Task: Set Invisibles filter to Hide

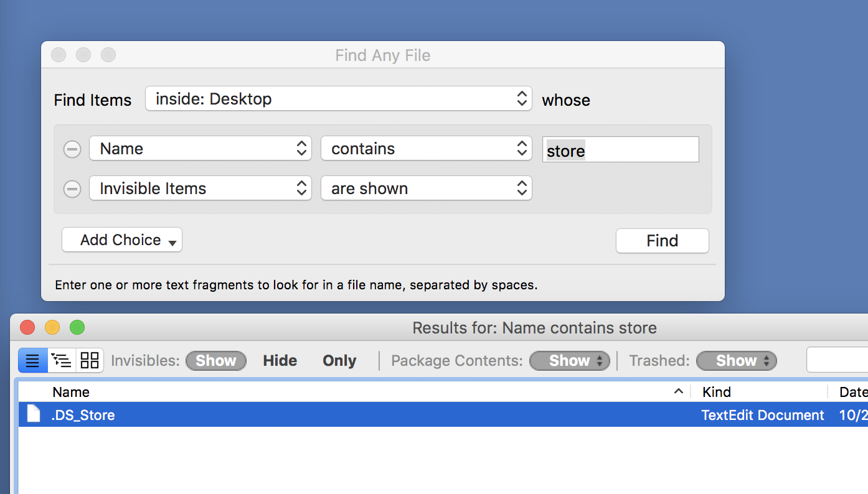Action: tap(280, 361)
